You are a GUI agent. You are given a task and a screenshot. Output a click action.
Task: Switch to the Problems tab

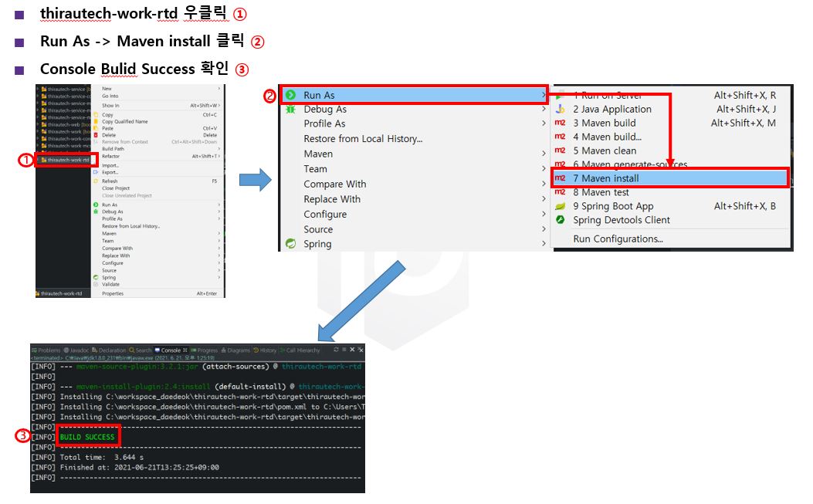click(46, 350)
